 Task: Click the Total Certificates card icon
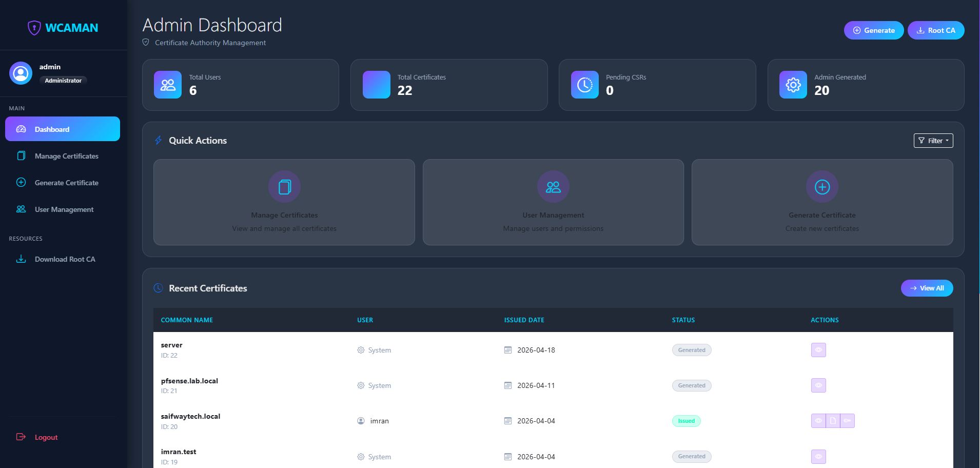pyautogui.click(x=376, y=85)
